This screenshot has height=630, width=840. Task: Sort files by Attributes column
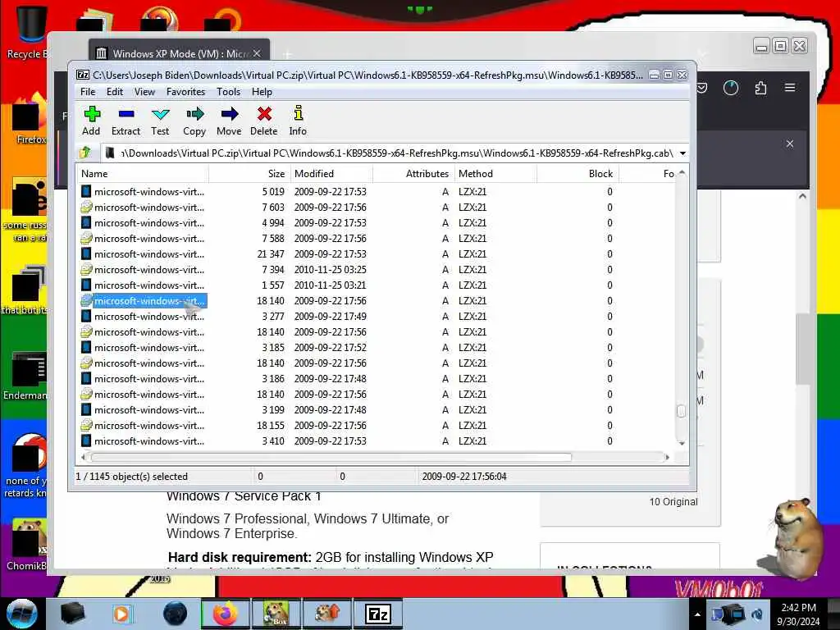pyautogui.click(x=414, y=174)
